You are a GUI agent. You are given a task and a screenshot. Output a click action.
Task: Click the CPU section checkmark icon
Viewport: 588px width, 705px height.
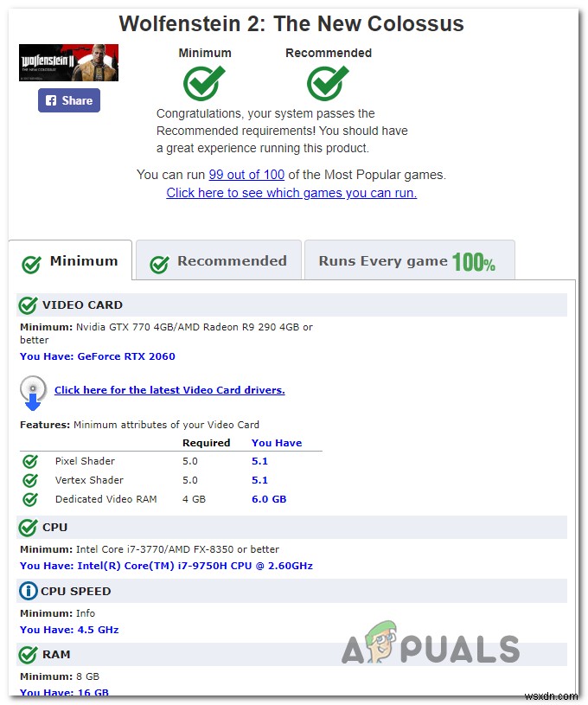coord(28,528)
